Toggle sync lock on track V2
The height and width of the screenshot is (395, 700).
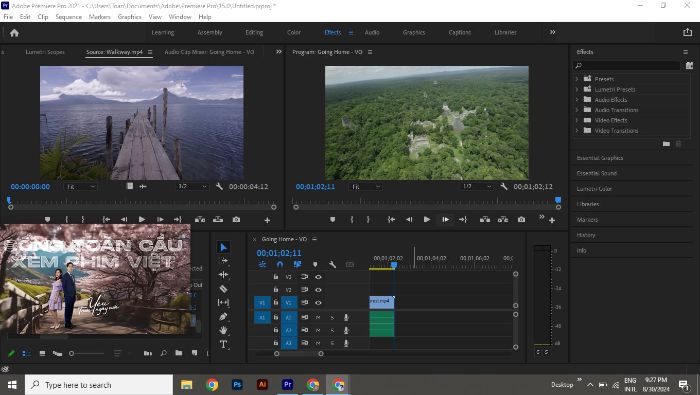click(304, 290)
